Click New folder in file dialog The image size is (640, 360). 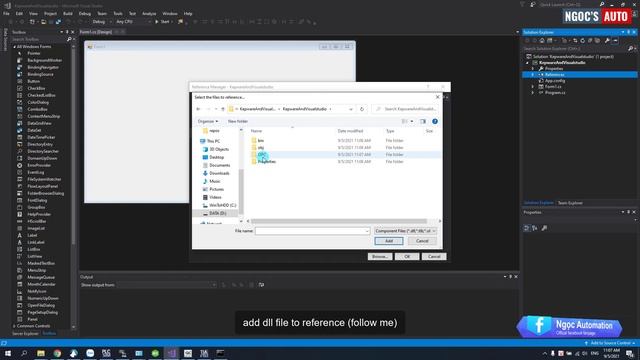(238, 121)
